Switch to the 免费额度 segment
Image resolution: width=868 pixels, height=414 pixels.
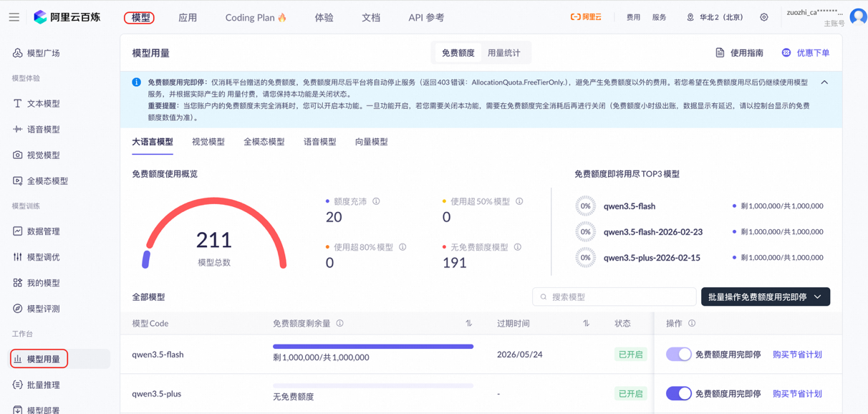tap(458, 53)
